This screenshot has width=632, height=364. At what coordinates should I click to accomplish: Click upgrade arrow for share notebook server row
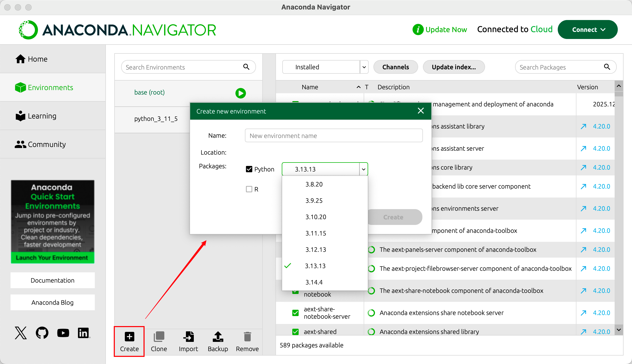click(583, 313)
